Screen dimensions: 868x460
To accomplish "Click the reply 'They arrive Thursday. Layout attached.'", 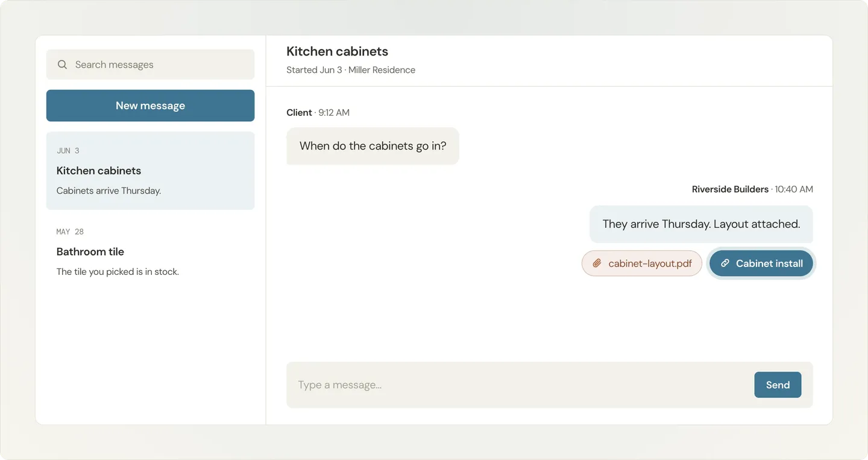I will click(x=701, y=224).
